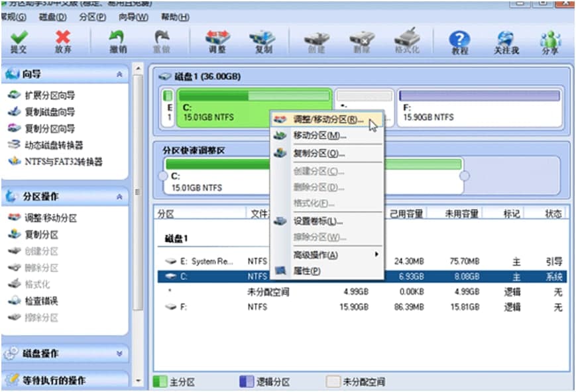576x392 pixels.
Task: Select the F: 15.90GB NTFS partition block
Action: pyautogui.click(x=480, y=108)
